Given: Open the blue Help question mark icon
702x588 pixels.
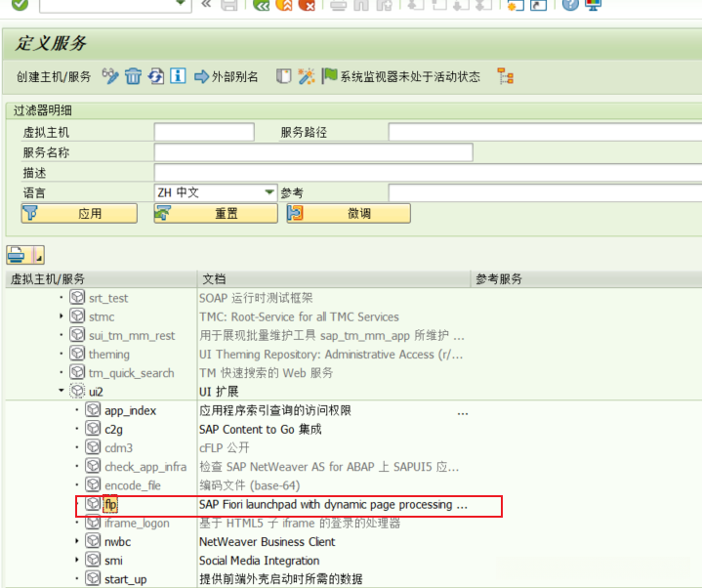Looking at the screenshot, I should point(570,5).
